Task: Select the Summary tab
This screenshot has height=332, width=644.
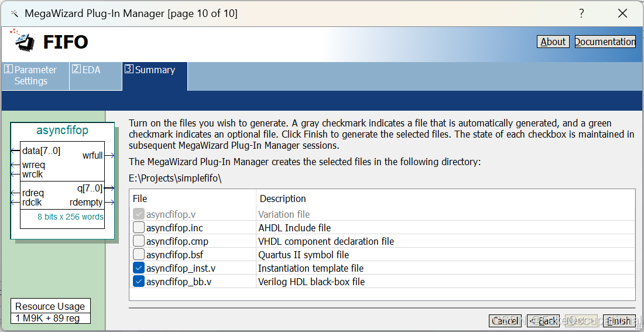Action: coord(155,76)
